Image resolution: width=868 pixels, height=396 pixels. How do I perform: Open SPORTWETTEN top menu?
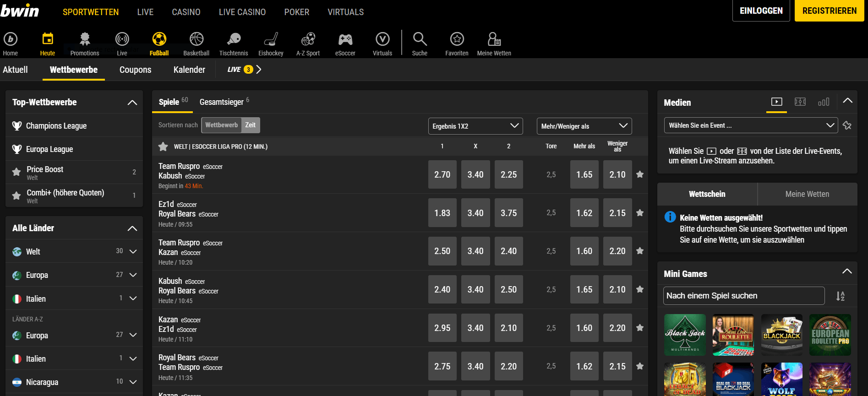91,12
